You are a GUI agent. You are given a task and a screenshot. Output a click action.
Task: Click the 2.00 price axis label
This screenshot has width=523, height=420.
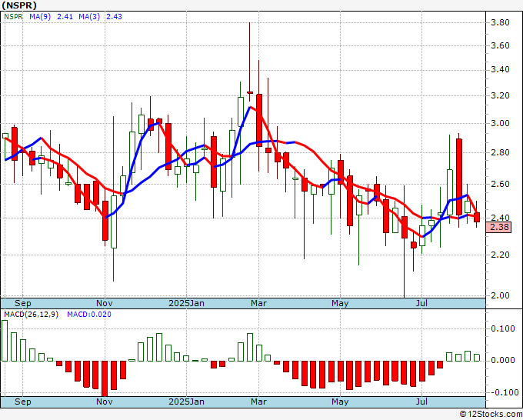(x=501, y=295)
